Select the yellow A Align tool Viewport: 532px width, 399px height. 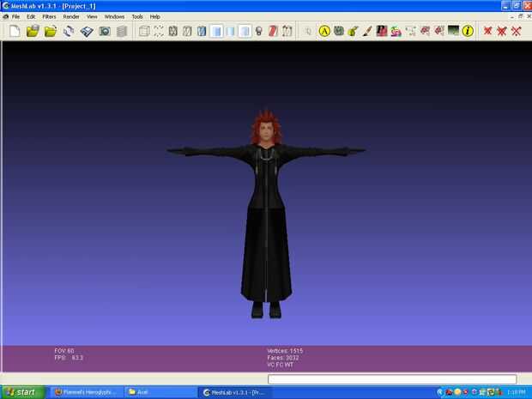324,31
